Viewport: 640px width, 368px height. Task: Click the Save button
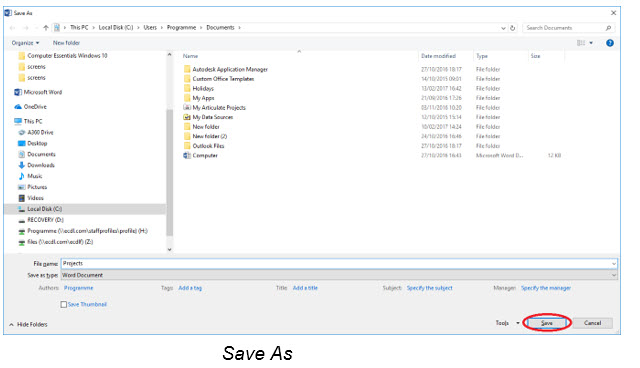pos(547,323)
